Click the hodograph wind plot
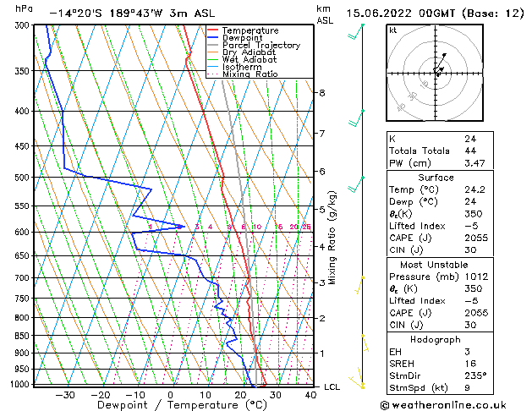532x411 pixels. coord(435,73)
